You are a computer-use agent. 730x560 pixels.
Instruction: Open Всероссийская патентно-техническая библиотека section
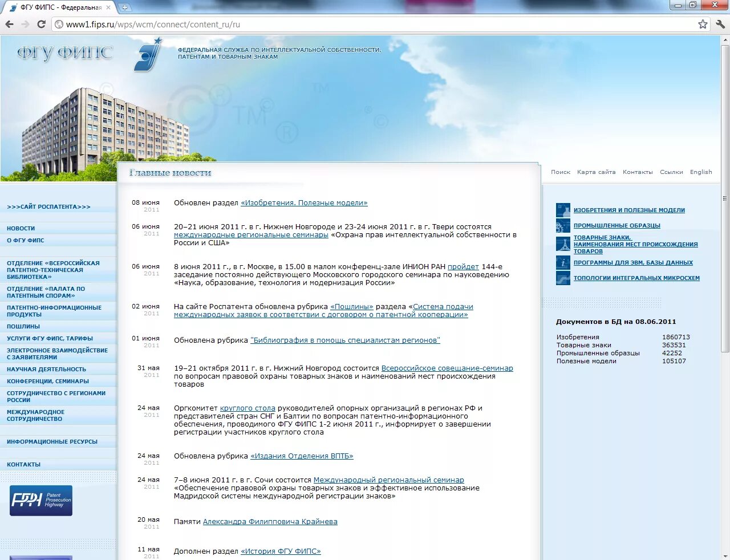click(x=53, y=270)
